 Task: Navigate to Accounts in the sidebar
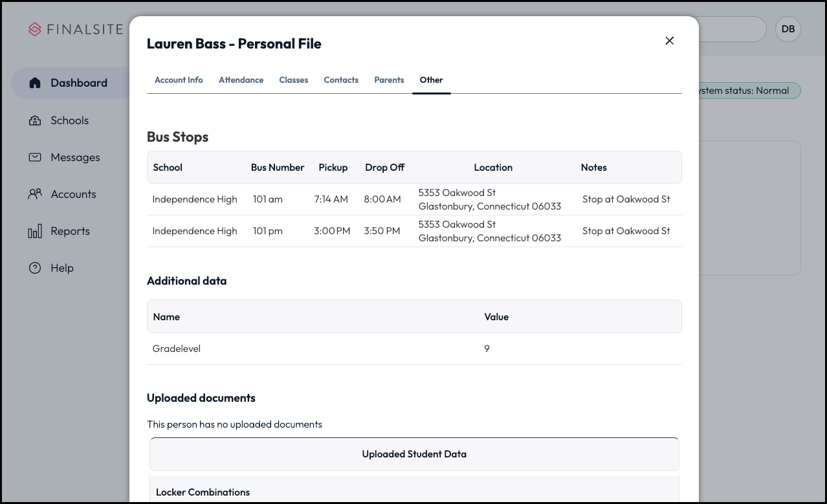(x=73, y=194)
